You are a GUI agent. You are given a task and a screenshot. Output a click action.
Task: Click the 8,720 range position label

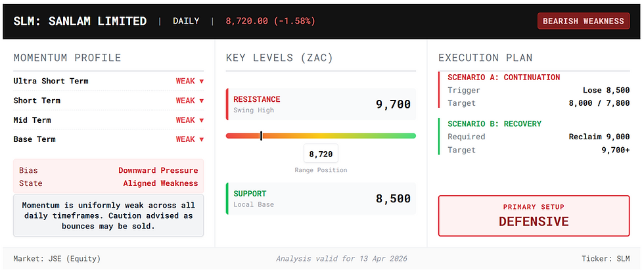(x=321, y=154)
